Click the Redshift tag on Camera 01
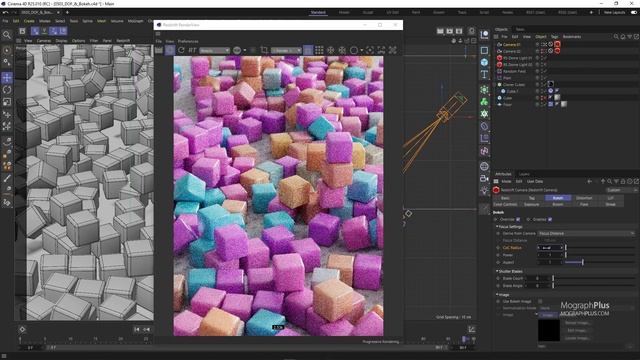This screenshot has width=640, height=360. pos(558,44)
